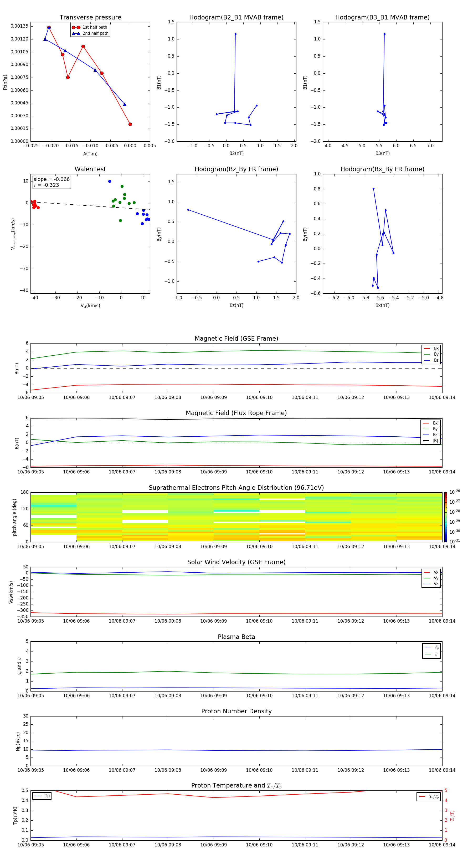Select the βp entry in Plasma Beta legend

tap(431, 647)
